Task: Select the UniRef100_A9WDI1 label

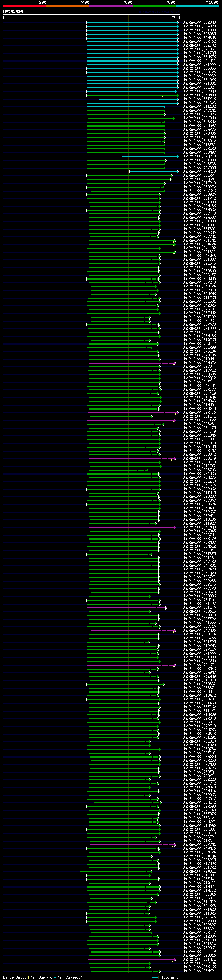Action: 199,871
